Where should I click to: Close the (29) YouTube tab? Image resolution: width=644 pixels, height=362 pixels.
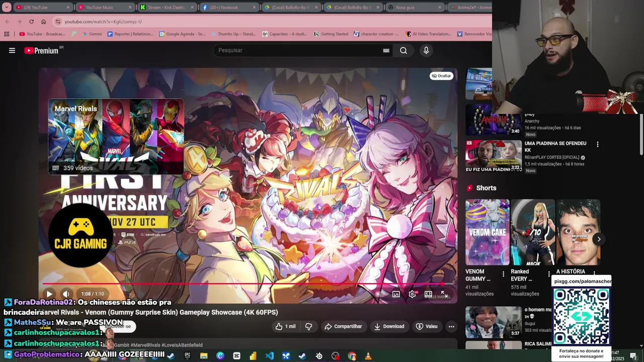click(68, 8)
